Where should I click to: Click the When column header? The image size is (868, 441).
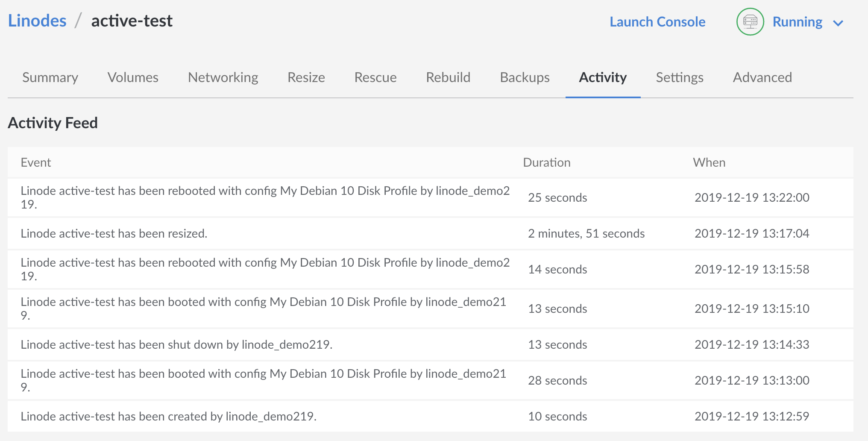709,162
